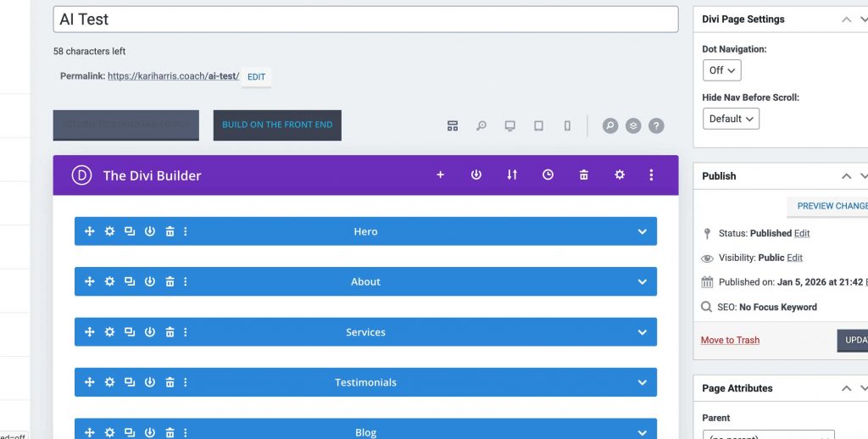Click trash icon in Divi Builder header
868x439 pixels.
[x=584, y=175]
